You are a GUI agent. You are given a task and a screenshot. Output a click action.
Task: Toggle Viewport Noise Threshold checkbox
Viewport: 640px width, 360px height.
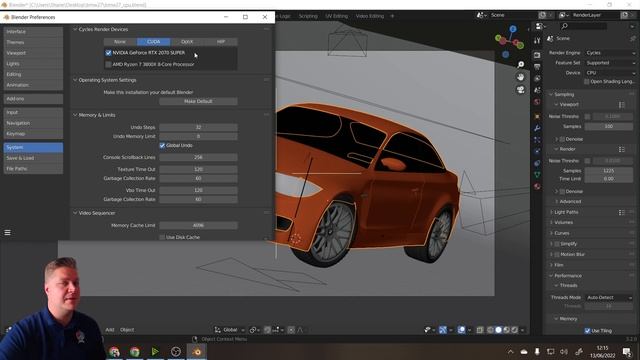pyautogui.click(x=587, y=116)
